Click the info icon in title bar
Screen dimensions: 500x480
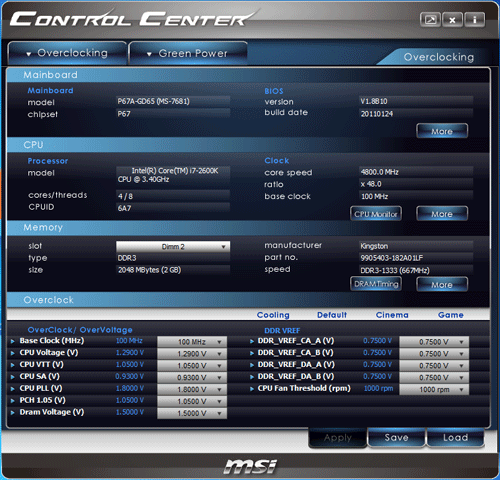click(x=474, y=20)
